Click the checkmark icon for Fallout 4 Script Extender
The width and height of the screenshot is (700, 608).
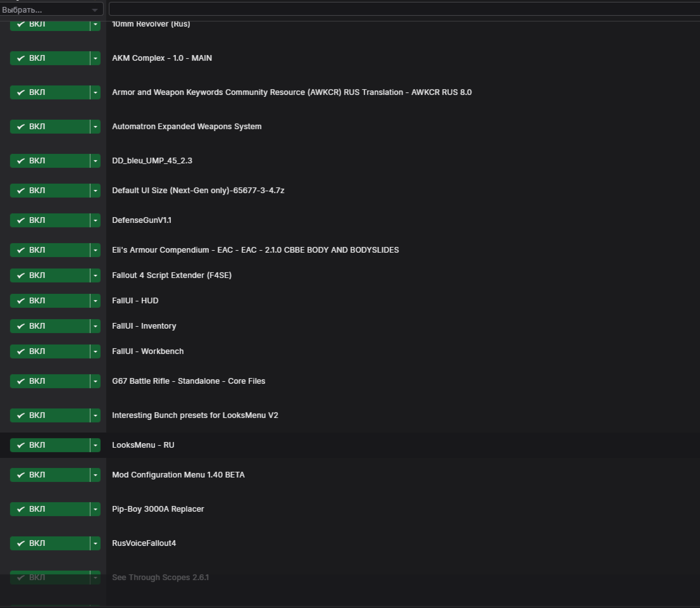[21, 275]
